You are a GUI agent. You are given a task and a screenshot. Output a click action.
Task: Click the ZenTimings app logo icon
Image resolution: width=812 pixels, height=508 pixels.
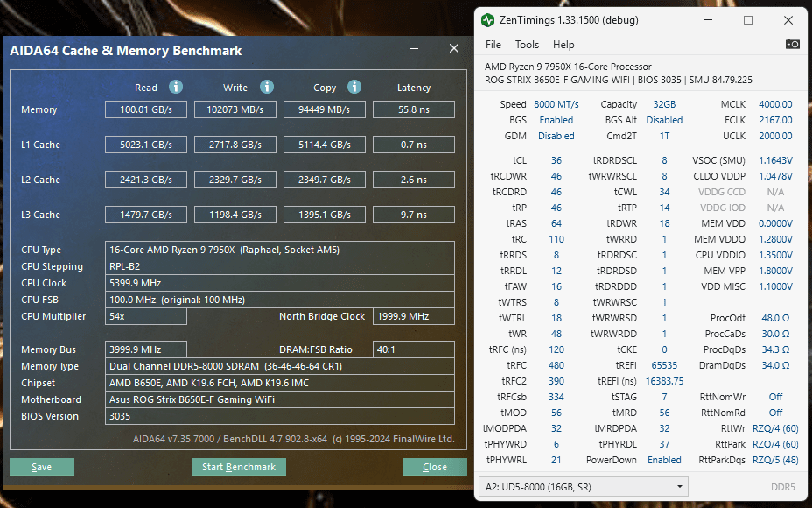tap(487, 20)
